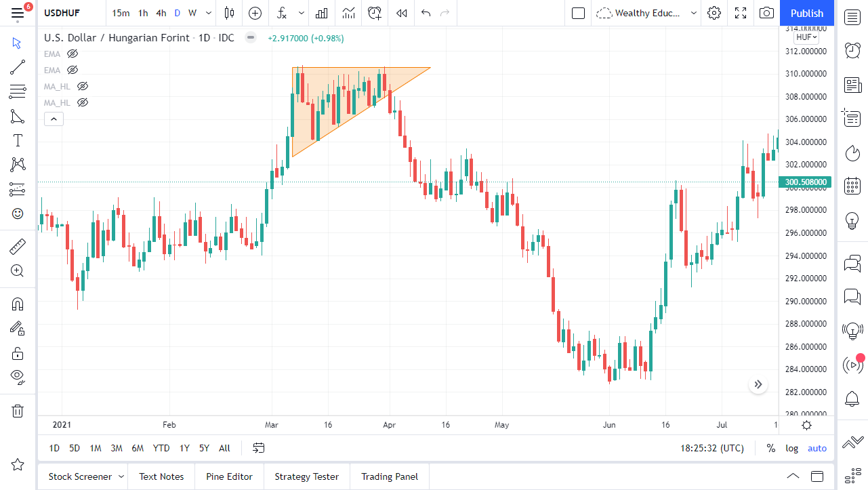This screenshot has width=868, height=490.
Task: Click the Publish button
Action: click(x=807, y=13)
